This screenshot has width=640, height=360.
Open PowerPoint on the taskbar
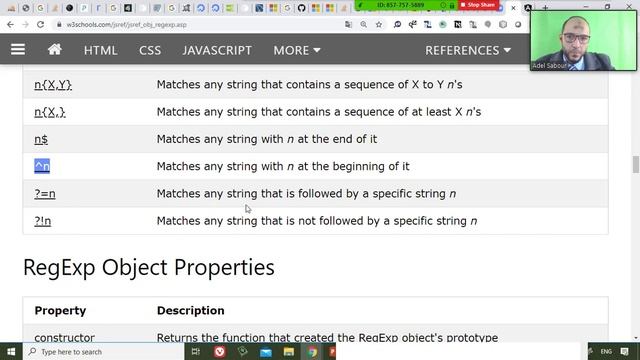tap(332, 351)
